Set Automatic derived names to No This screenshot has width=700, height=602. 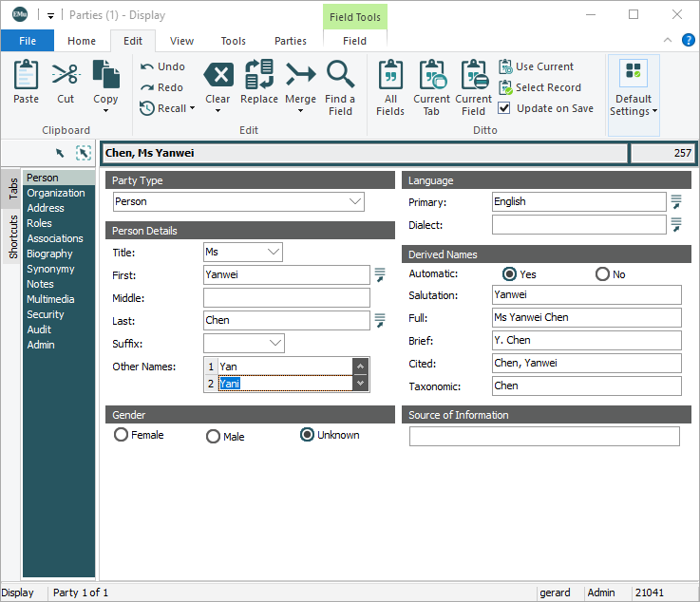(602, 274)
